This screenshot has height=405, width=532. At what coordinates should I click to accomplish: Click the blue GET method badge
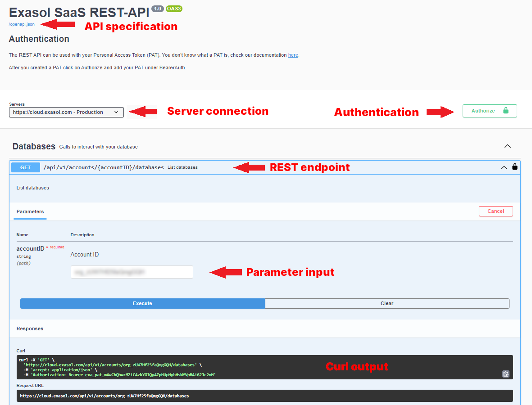click(26, 167)
